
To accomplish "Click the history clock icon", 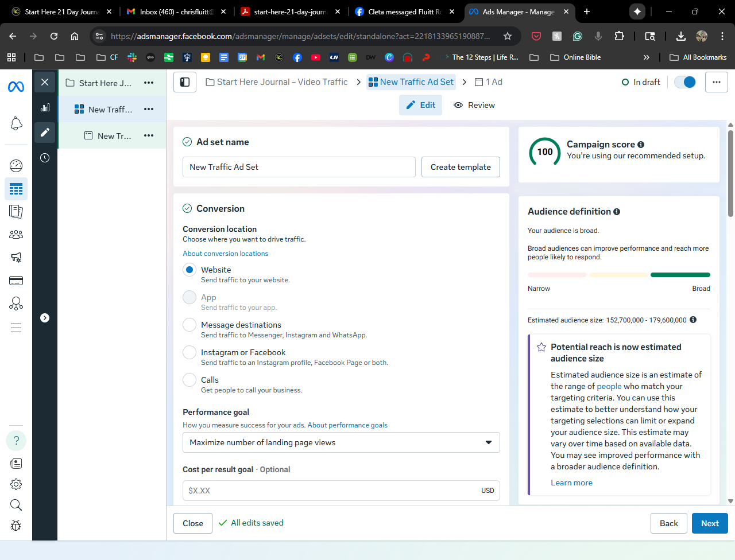I will coord(45,158).
